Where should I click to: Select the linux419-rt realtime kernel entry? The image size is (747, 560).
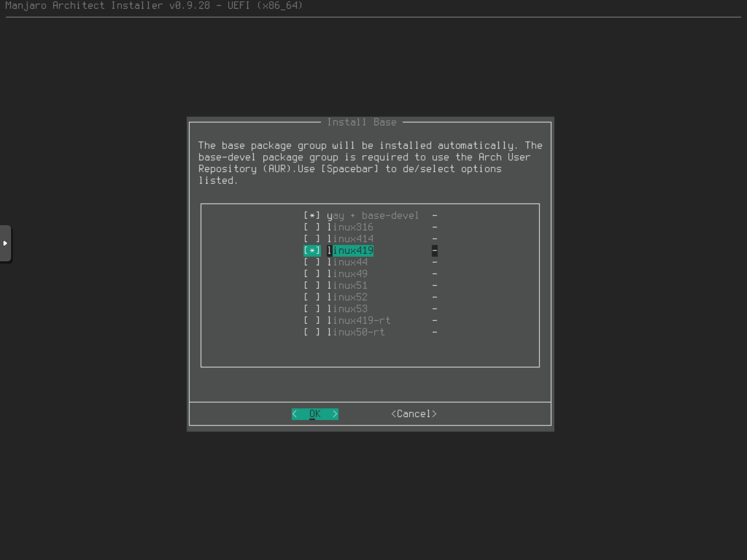(x=358, y=321)
